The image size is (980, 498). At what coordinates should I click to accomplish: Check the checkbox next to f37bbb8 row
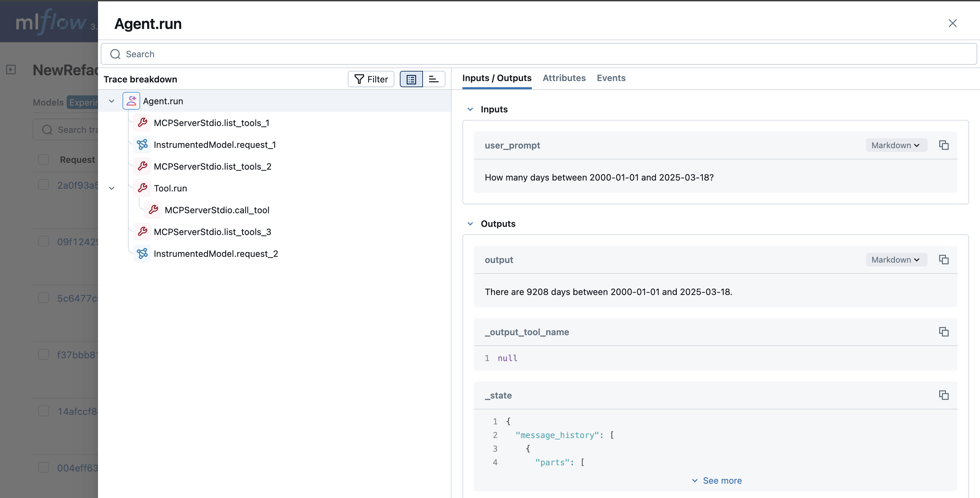click(43, 354)
